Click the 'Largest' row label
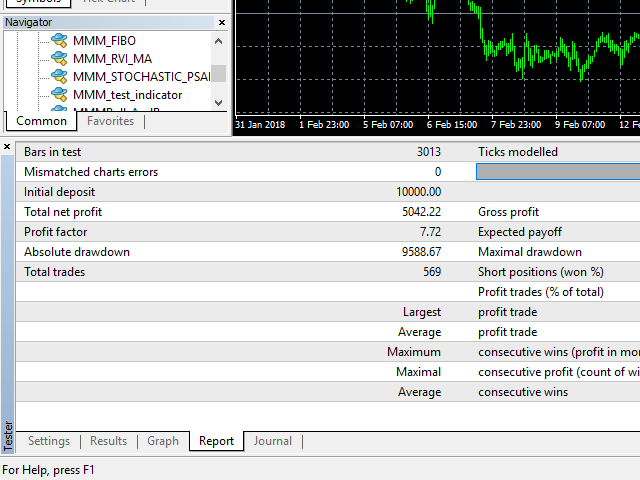 pyautogui.click(x=422, y=312)
